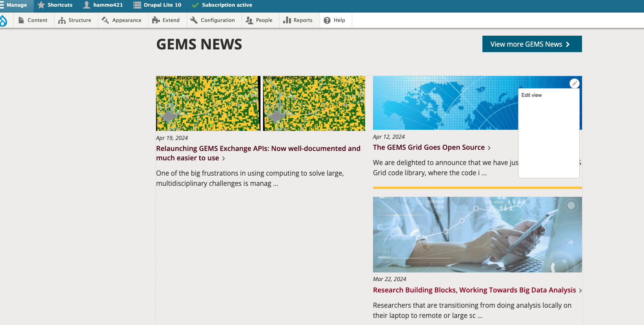Click the hammo421 user account icon
The height and width of the screenshot is (325, 644).
87,5
